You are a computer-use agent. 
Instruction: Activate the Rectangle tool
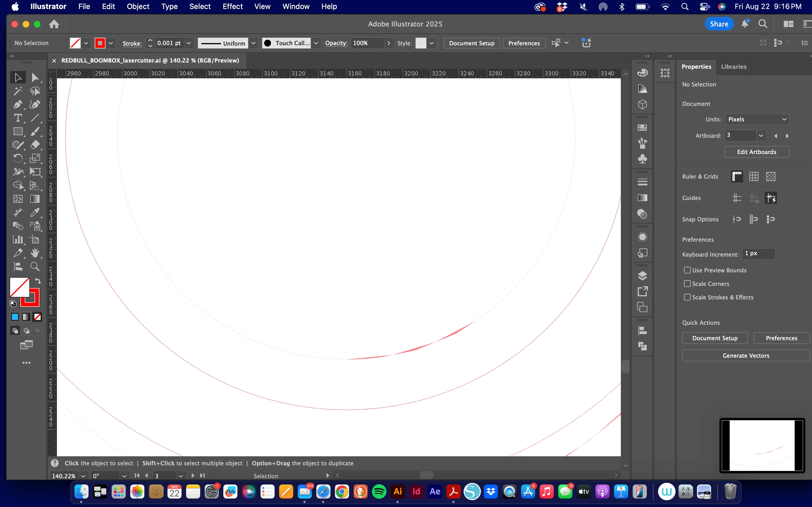17,132
